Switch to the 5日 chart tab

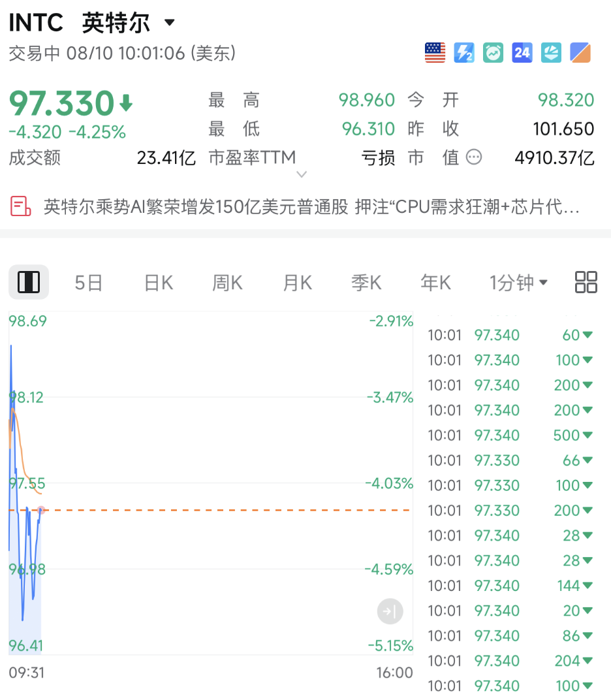(x=88, y=283)
